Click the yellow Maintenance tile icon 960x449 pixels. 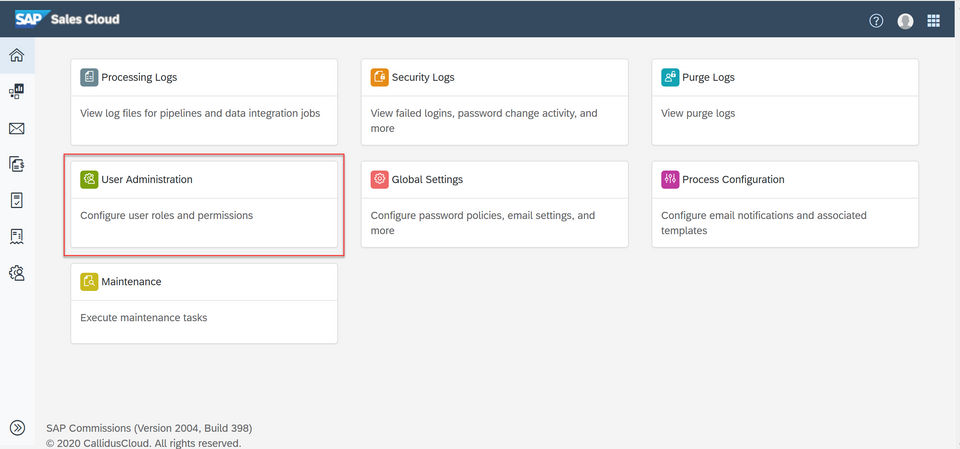click(x=89, y=282)
